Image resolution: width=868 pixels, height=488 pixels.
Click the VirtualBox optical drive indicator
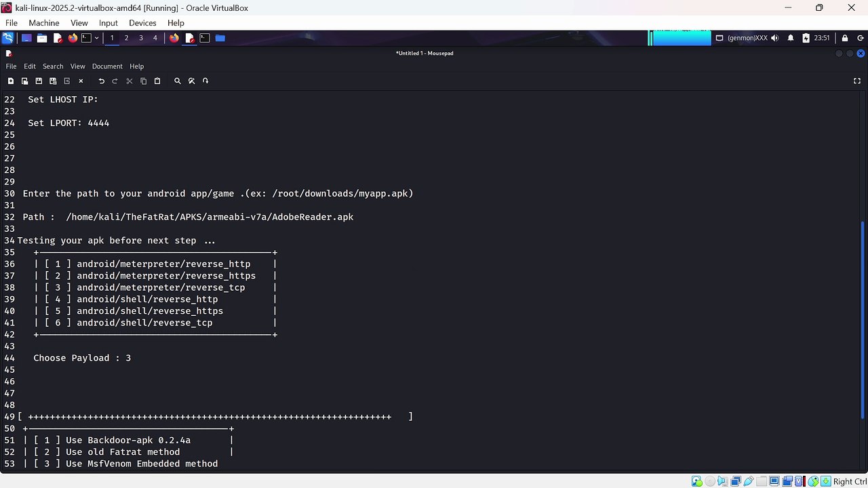click(709, 481)
